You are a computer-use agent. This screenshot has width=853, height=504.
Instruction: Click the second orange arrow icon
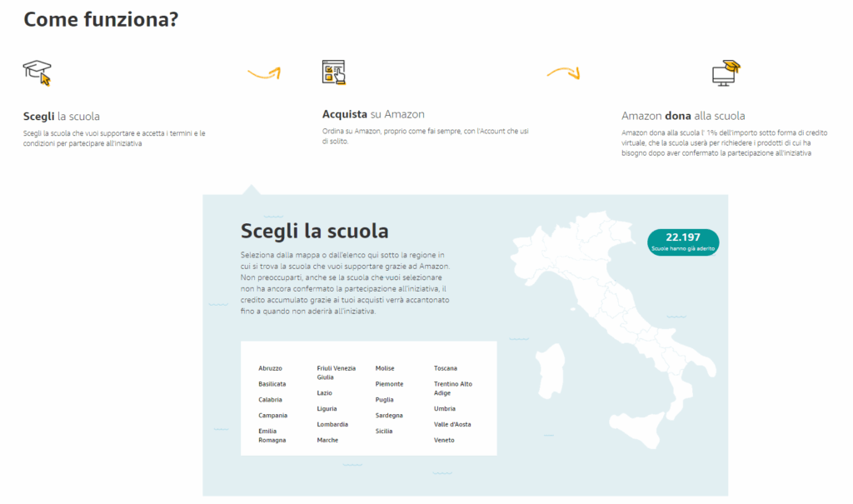563,73
